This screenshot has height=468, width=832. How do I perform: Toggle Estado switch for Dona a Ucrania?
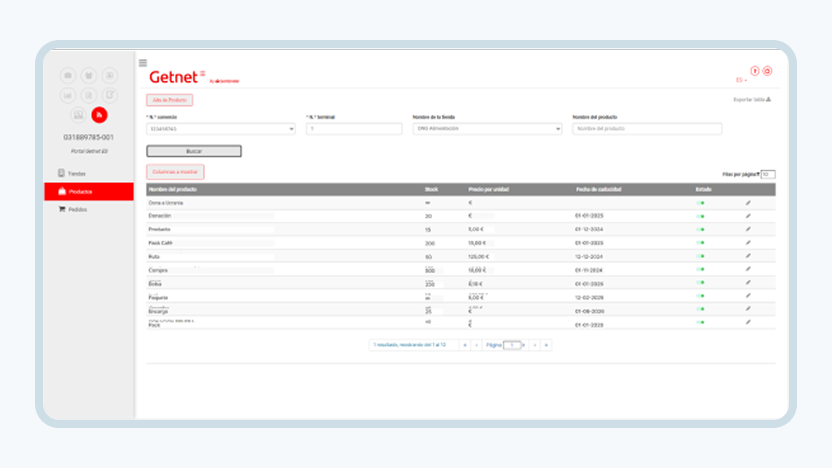(700, 203)
